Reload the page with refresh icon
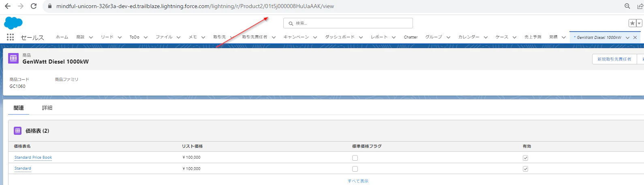This screenshot has height=185, width=644. 34,6
